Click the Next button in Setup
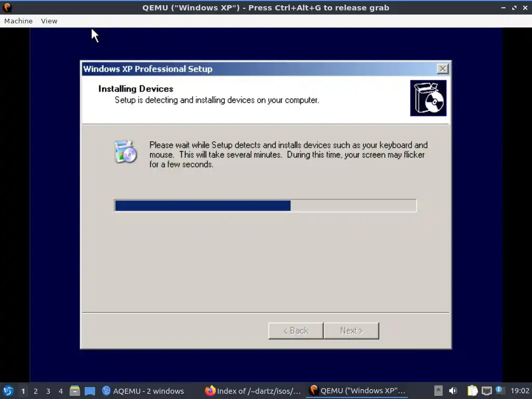 (351, 330)
